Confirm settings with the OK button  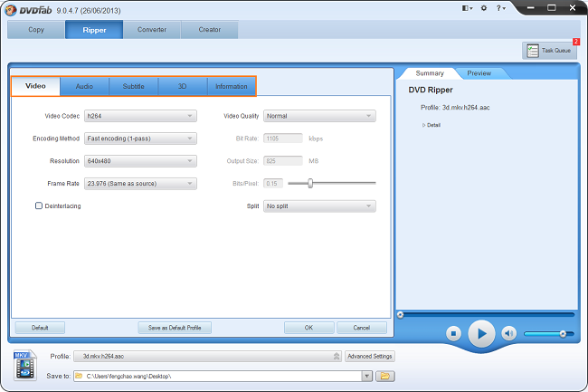click(x=308, y=328)
